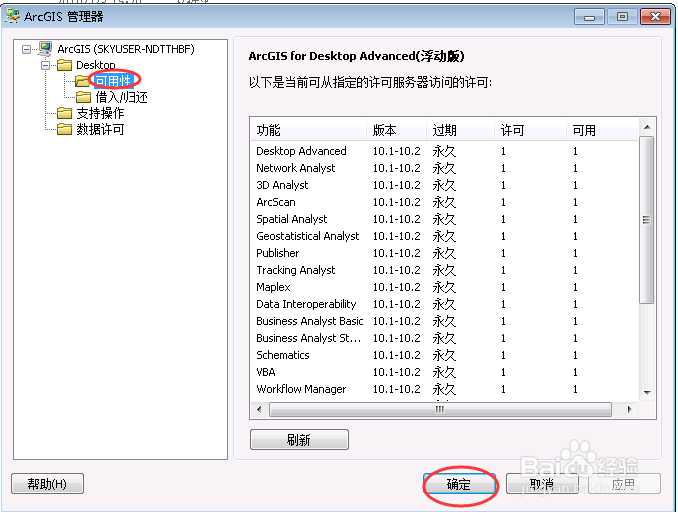Click the 借入/归还 folder icon
This screenshot has height=512, width=678.
click(83, 97)
